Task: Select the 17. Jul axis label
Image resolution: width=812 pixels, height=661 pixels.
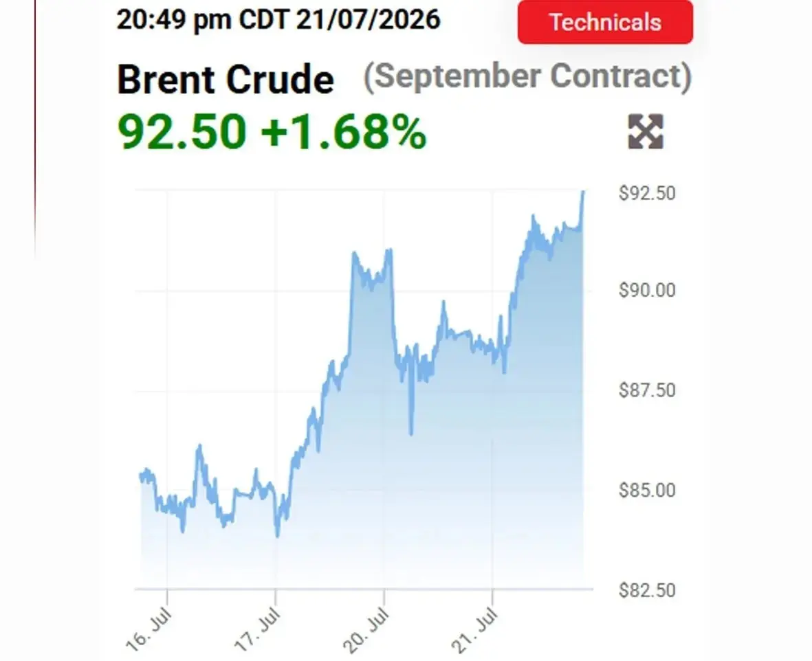Action: 257,630
